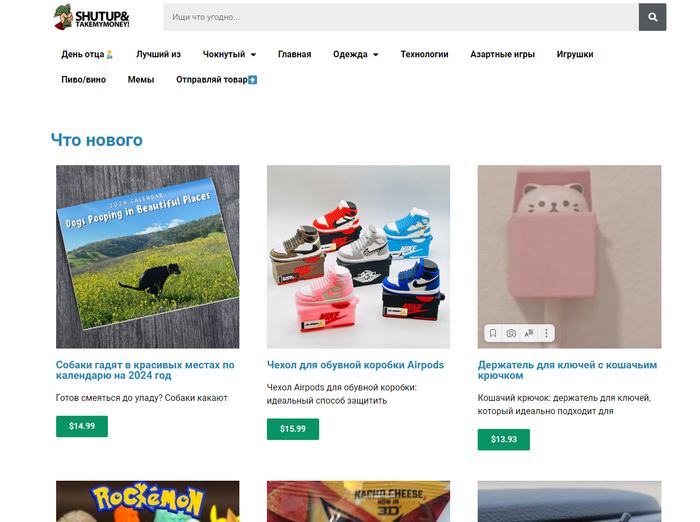Open the dog calendar product thumbnail

coord(147,257)
